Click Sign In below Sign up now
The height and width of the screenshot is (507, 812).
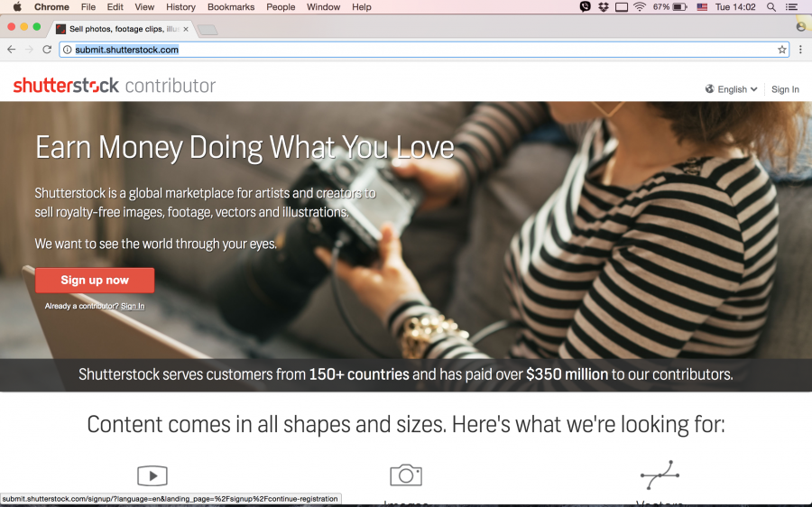click(x=133, y=306)
